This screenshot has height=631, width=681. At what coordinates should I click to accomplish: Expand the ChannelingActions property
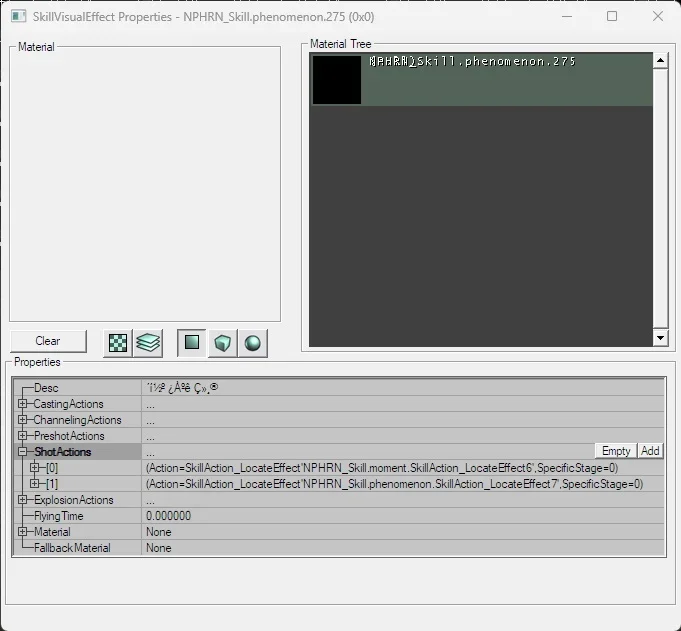tap(23, 420)
